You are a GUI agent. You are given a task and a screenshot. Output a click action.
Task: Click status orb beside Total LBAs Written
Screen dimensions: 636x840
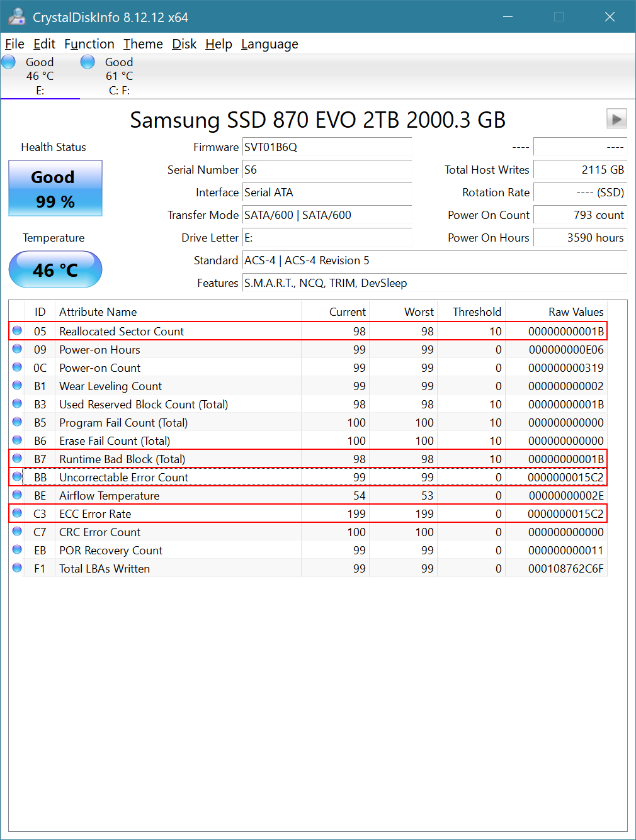click(17, 568)
